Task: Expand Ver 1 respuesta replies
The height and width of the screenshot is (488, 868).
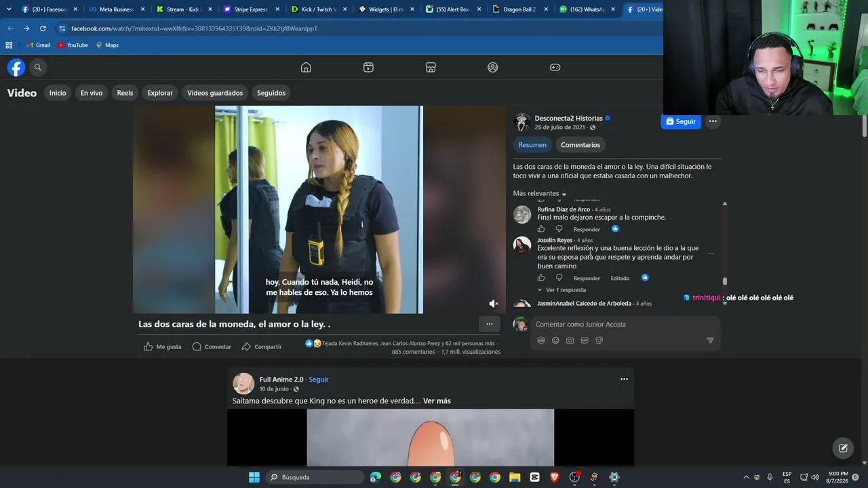Action: click(x=562, y=290)
